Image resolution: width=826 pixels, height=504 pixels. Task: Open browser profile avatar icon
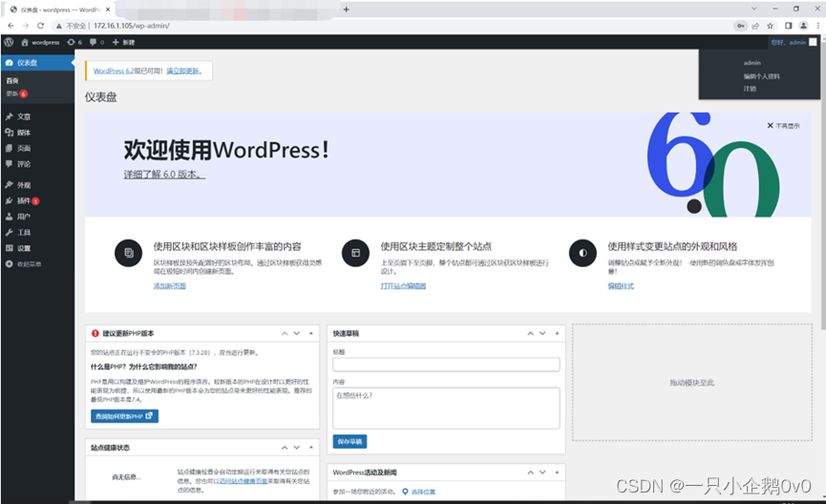tap(803, 25)
